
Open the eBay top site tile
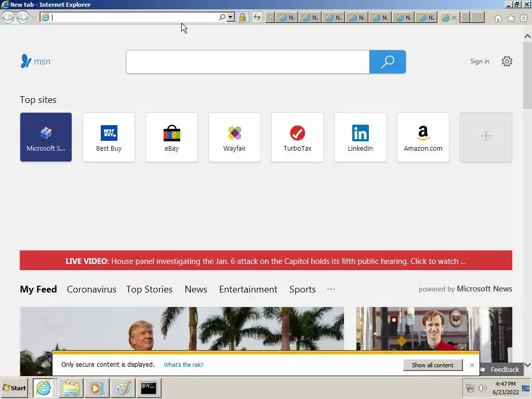(x=171, y=137)
